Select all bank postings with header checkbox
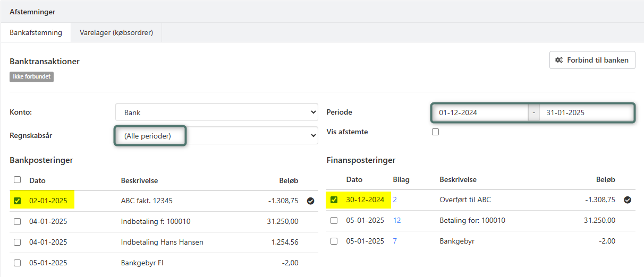The image size is (644, 277). pos(18,180)
